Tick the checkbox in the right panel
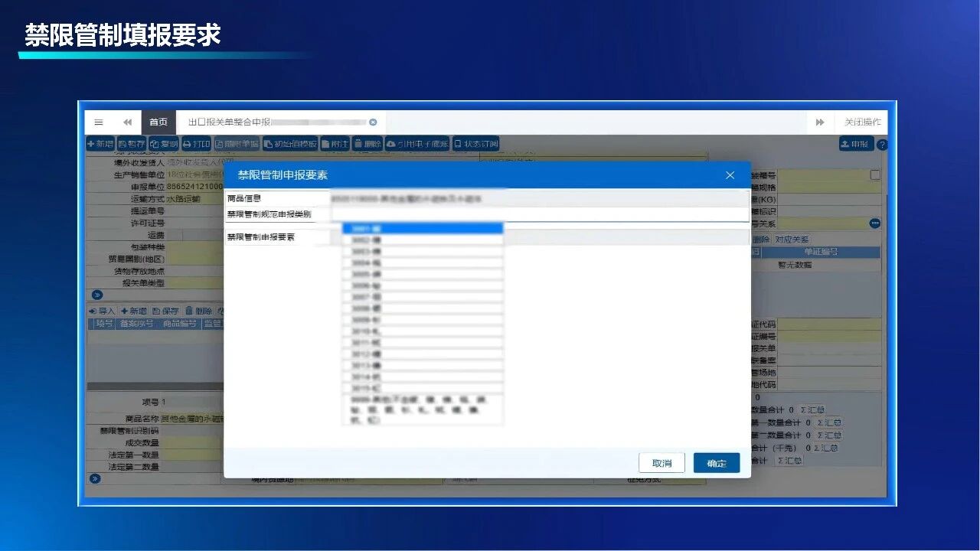This screenshot has height=551, width=980. pos(875,174)
